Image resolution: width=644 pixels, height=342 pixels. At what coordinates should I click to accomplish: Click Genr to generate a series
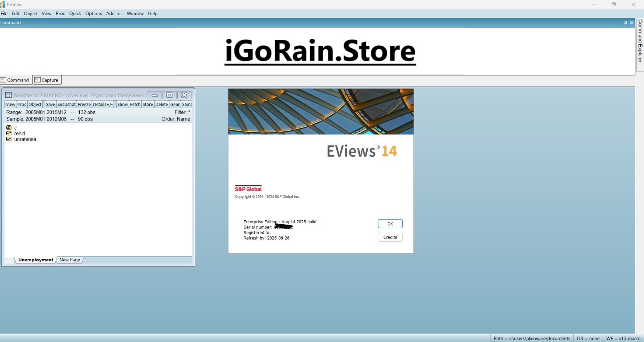(174, 104)
